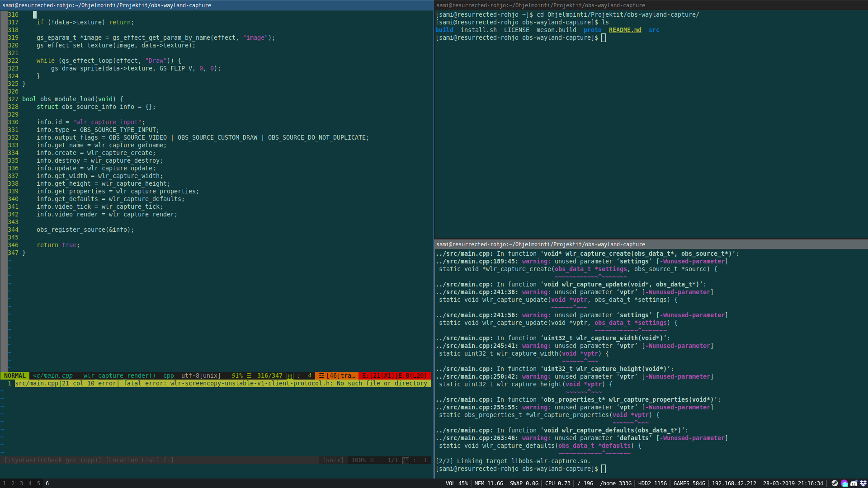Open the README.md link in the terminal
Image resolution: width=868 pixels, height=488 pixels.
[x=625, y=30]
